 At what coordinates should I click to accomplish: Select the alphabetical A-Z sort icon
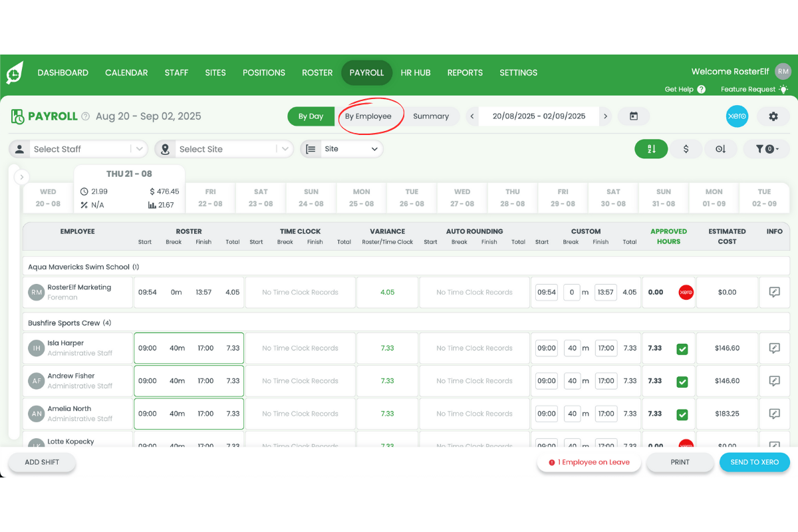(651, 149)
